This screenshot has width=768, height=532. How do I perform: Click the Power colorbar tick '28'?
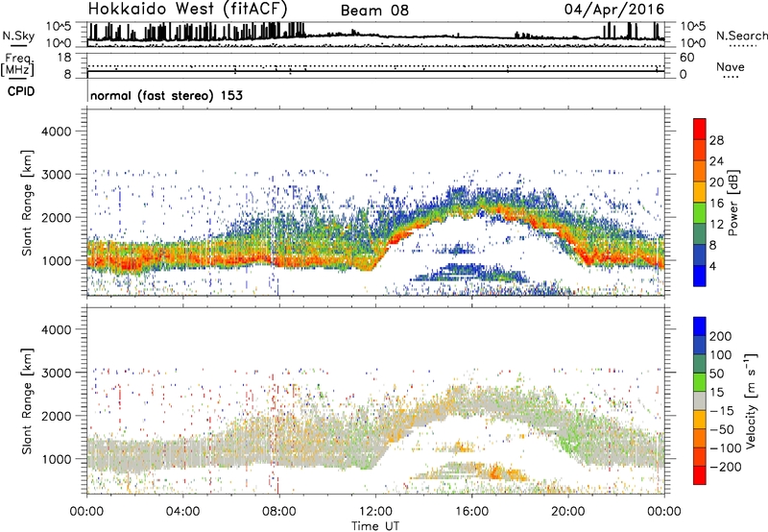716,140
